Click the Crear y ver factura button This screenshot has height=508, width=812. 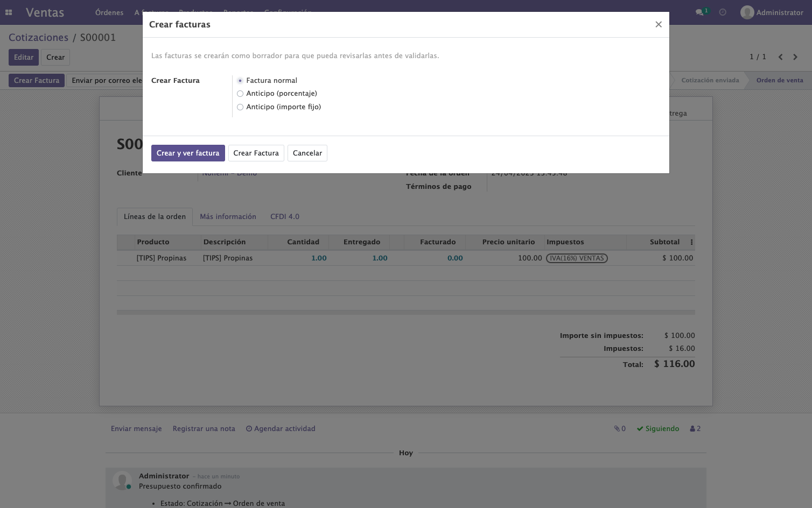[x=188, y=153]
